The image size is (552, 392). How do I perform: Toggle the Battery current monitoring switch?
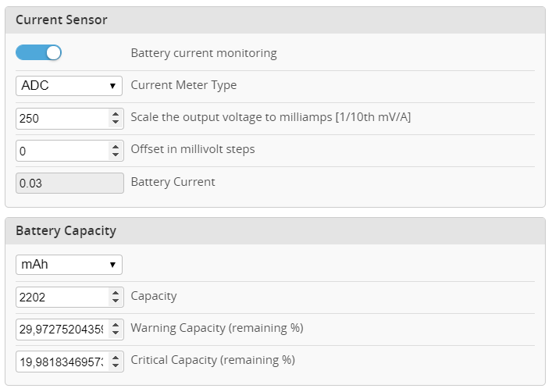tap(38, 53)
